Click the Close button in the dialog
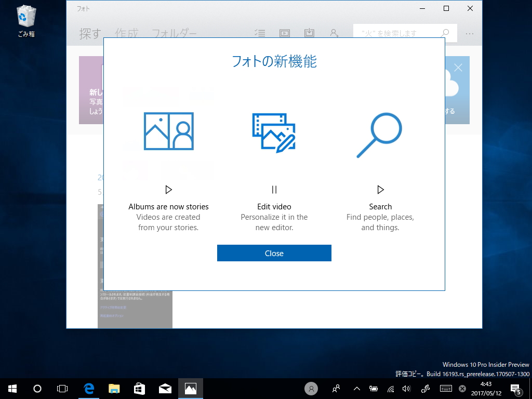This screenshot has width=532, height=399. 274,253
